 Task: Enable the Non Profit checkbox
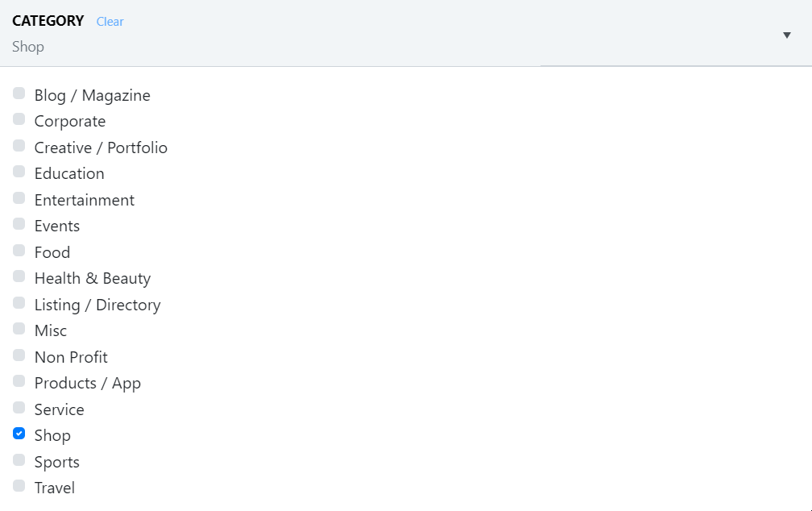(x=19, y=355)
